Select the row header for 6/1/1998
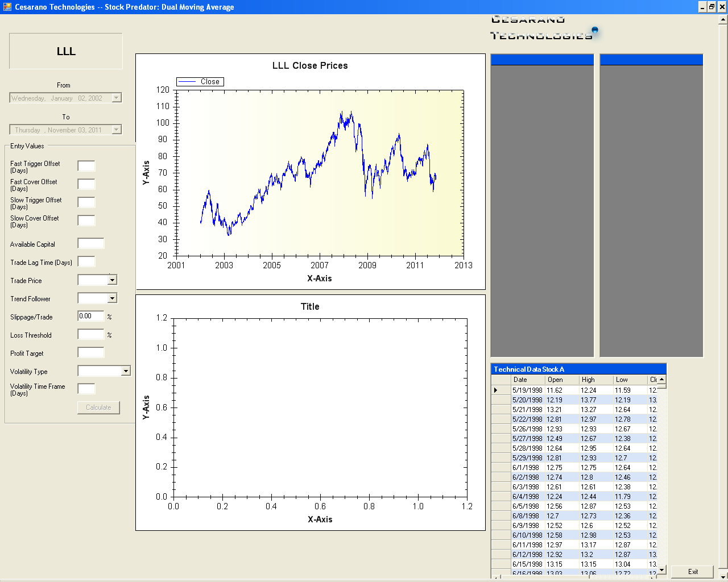This screenshot has height=582, width=728. point(500,468)
